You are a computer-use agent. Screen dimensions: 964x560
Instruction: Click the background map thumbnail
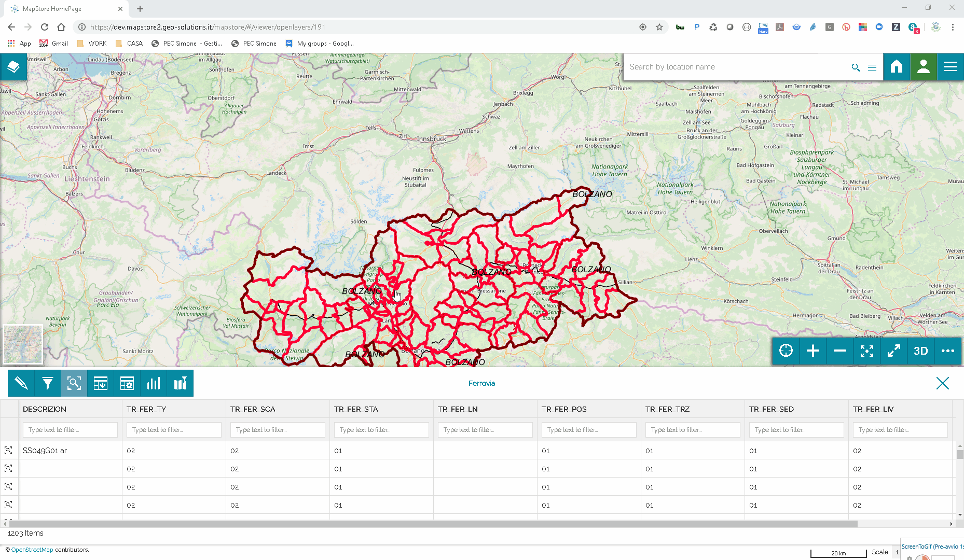pyautogui.click(x=23, y=345)
